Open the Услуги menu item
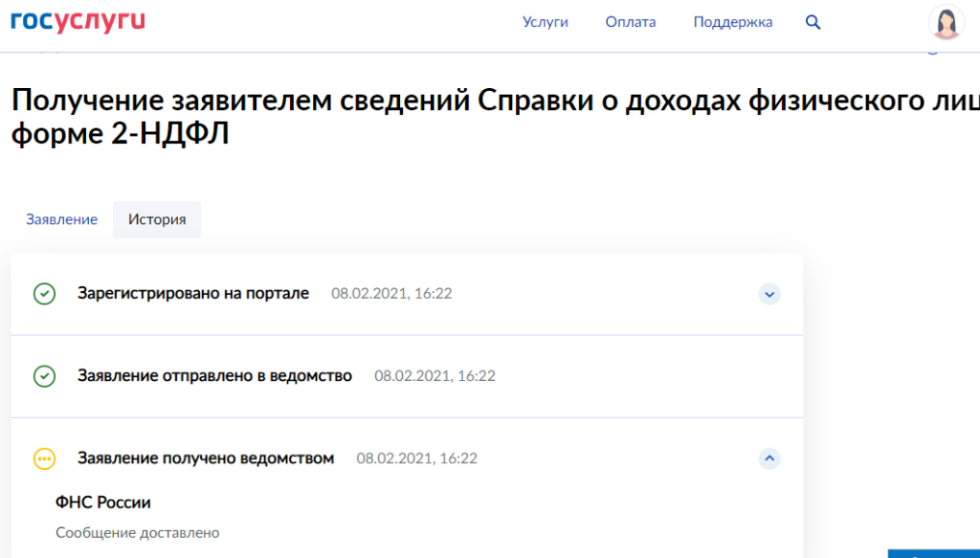Screen dimensions: 980x558 tap(546, 22)
